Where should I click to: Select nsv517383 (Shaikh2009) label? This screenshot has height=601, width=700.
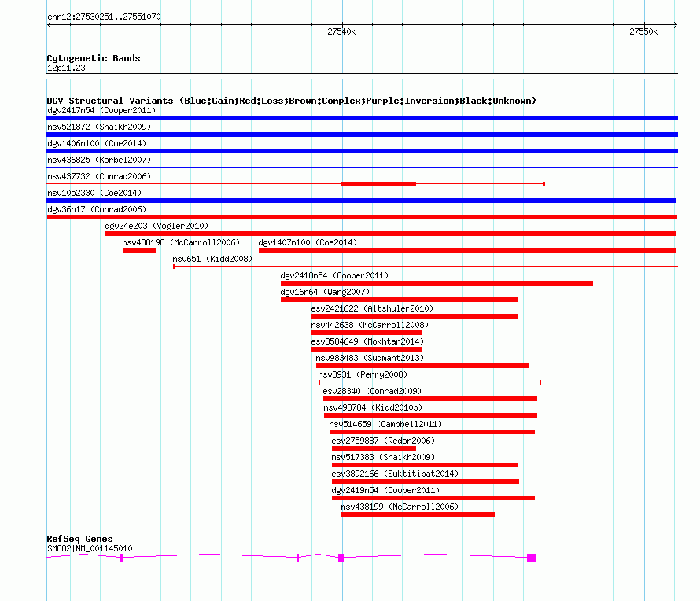[383, 457]
